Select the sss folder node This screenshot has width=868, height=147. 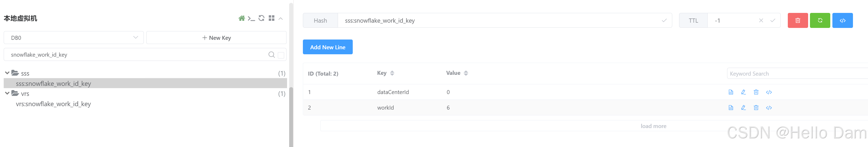(25, 73)
